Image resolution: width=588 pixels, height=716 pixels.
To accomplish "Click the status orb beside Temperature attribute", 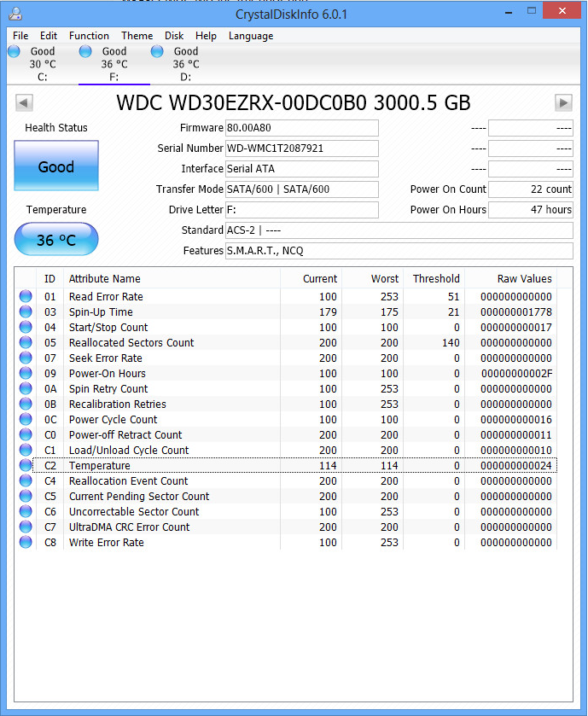I will coord(26,465).
